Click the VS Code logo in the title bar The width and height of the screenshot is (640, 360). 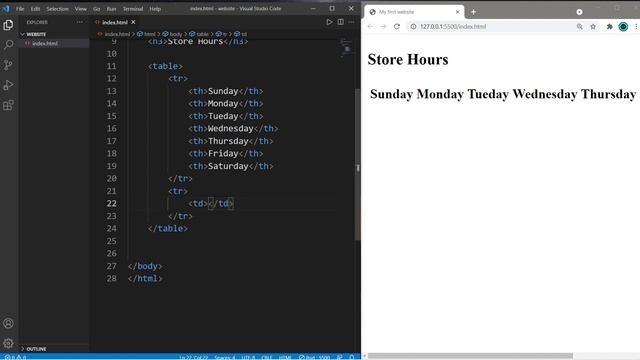point(6,9)
